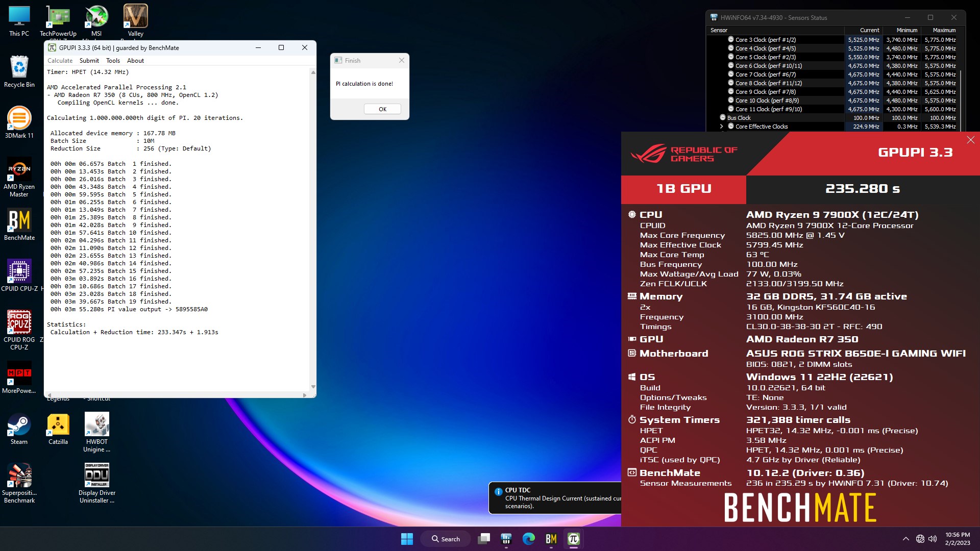Maximize the GPUPI window

pos(281,47)
